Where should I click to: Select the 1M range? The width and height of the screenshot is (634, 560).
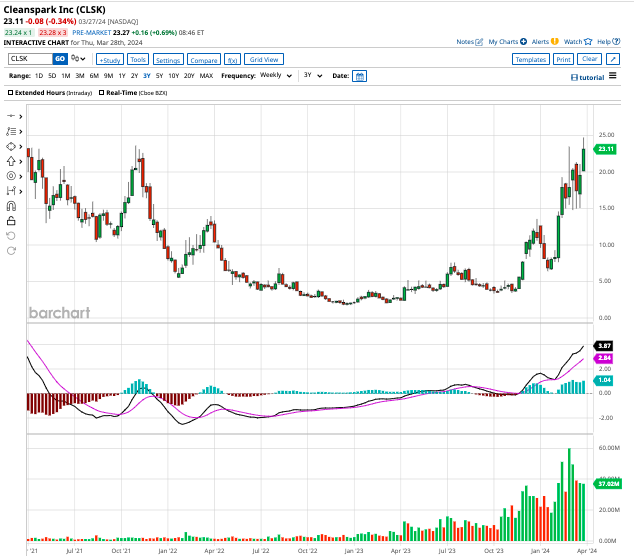[x=66, y=76]
